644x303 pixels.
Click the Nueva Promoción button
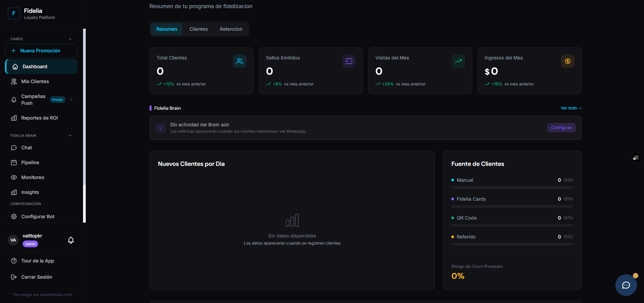coord(41,51)
